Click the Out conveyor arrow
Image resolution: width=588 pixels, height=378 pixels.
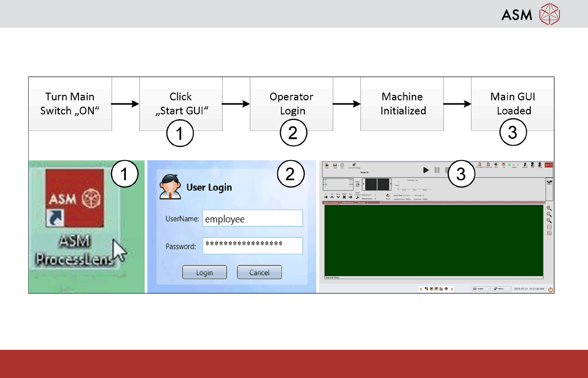(350, 197)
